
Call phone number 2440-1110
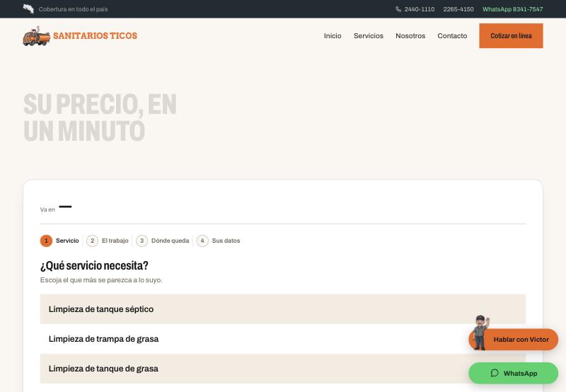pos(420,9)
